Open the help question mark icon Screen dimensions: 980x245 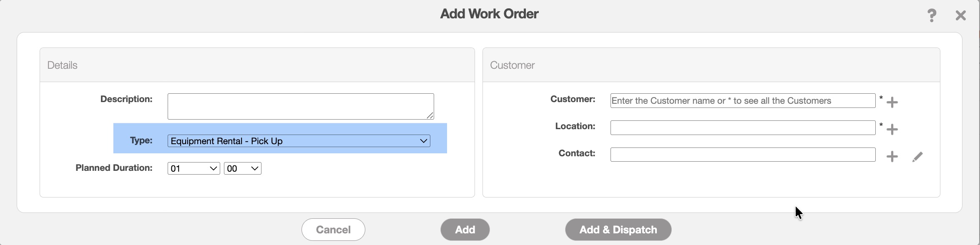pos(932,15)
